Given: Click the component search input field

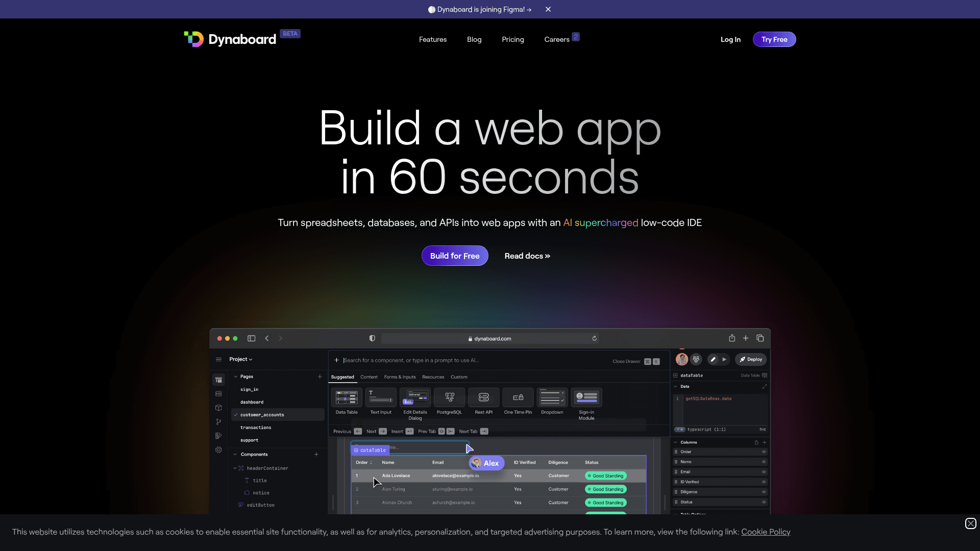Looking at the screenshot, I should pyautogui.click(x=475, y=361).
